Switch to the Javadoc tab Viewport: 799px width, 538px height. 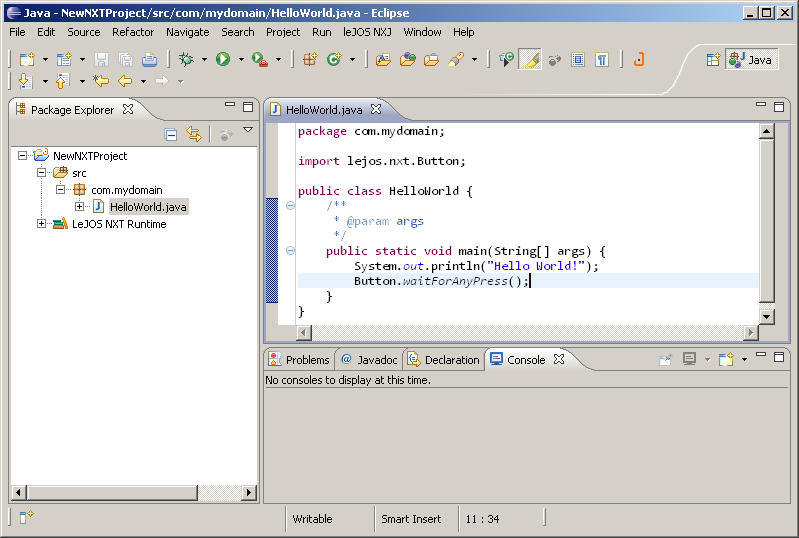(x=369, y=360)
